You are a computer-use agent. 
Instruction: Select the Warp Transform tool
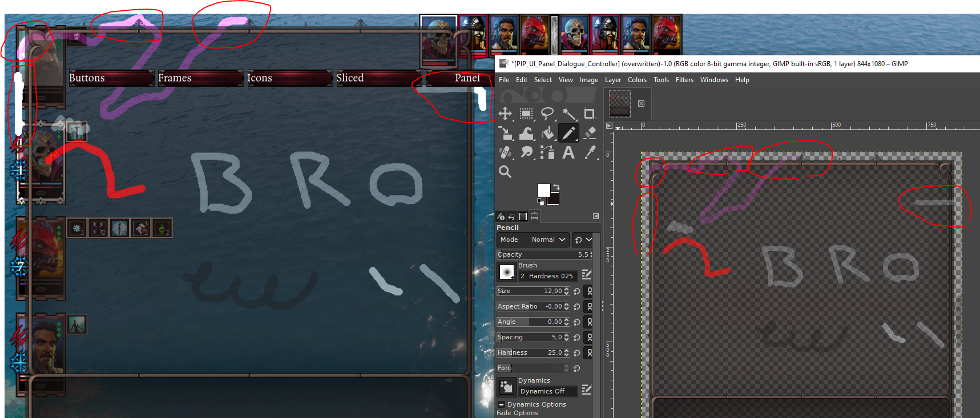[526, 133]
